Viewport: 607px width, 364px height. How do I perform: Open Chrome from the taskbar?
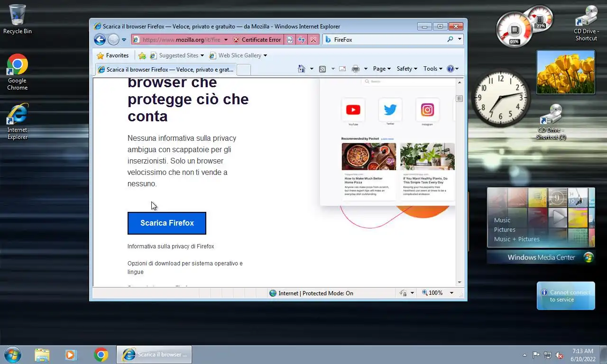(x=101, y=355)
